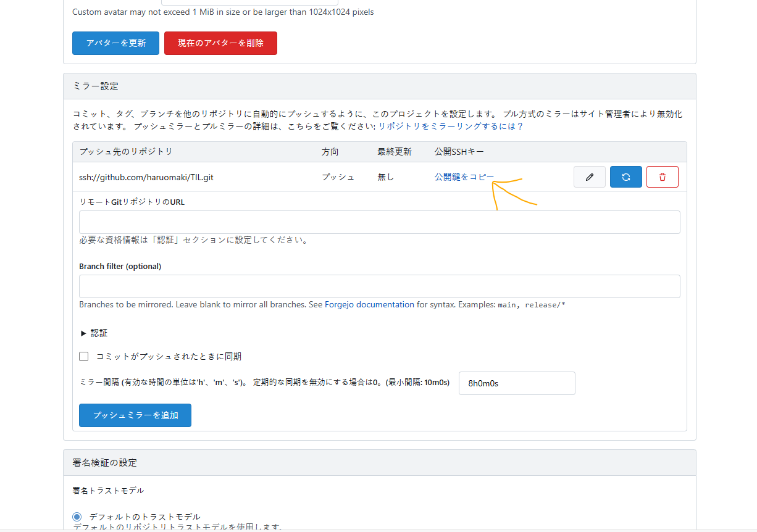The width and height of the screenshot is (757, 532).
Task: Click the pencil edit icon for TIL.git mirror
Action: click(x=589, y=177)
